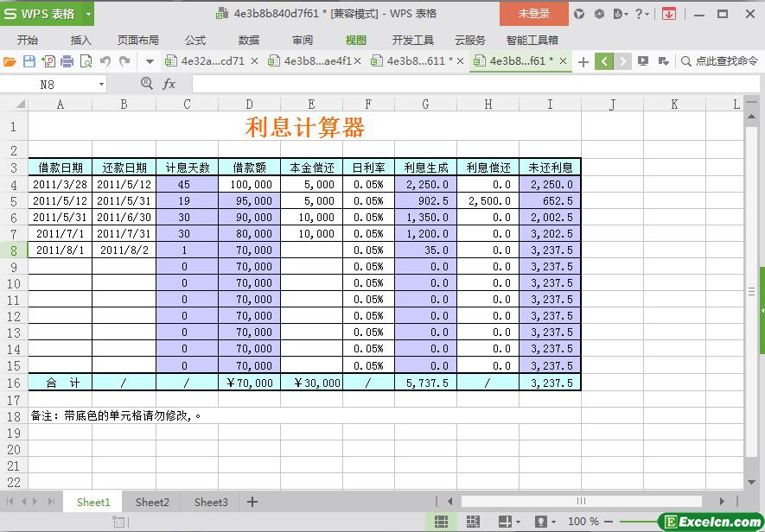Open the 云服务 ribbon tab
The height and width of the screenshot is (532, 765).
coord(470,40)
